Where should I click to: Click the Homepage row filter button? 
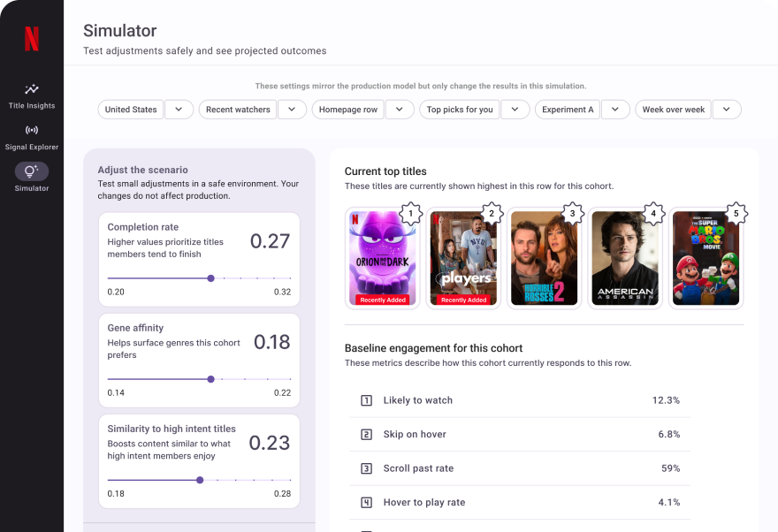[347, 110]
